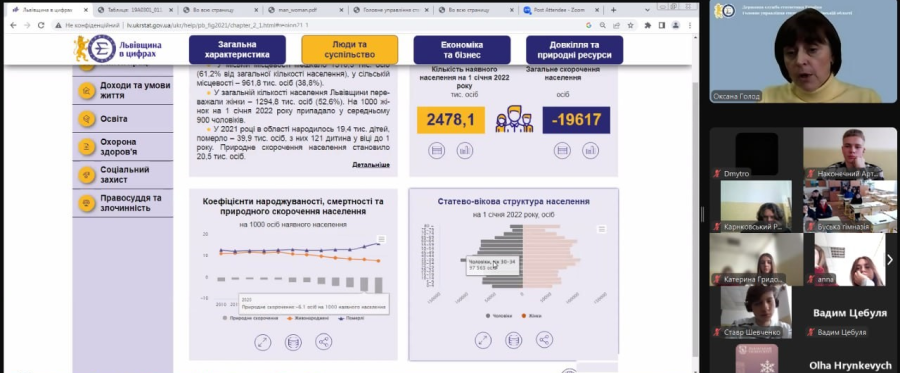Open data table for birth and death rates chart
The width and height of the screenshot is (900, 373).
pyautogui.click(x=293, y=342)
